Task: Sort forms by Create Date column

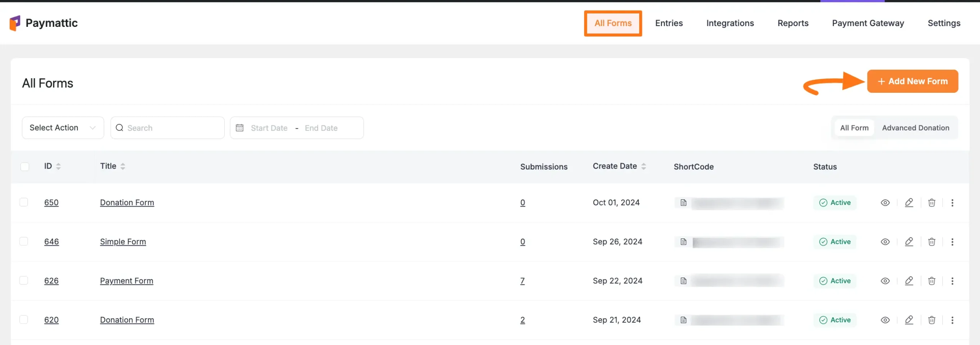Action: point(644,166)
